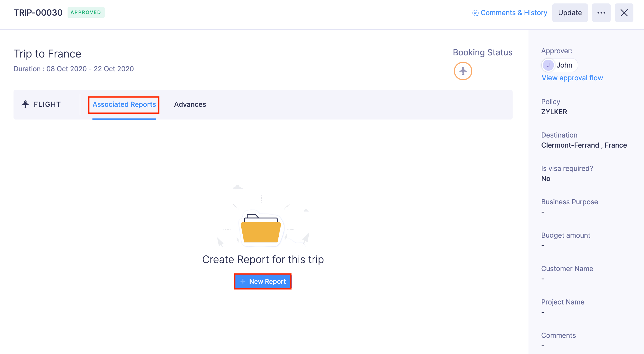Click the TRIP-00030 trip identifier
This screenshot has height=354, width=644.
38,12
